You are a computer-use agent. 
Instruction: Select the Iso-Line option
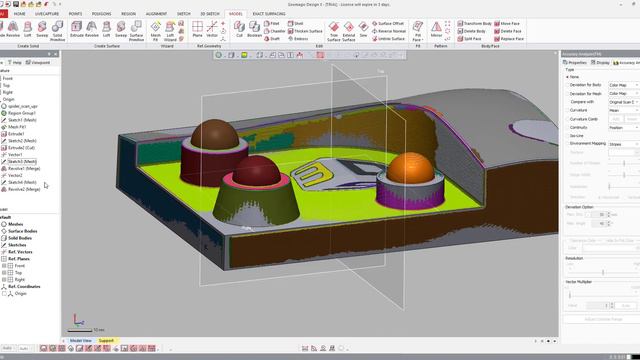tap(575, 136)
